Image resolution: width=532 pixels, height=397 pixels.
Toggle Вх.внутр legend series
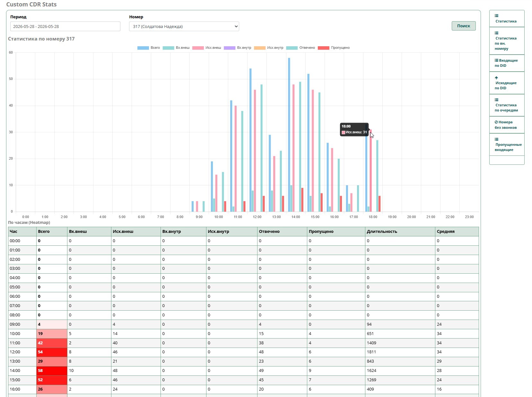click(x=238, y=48)
